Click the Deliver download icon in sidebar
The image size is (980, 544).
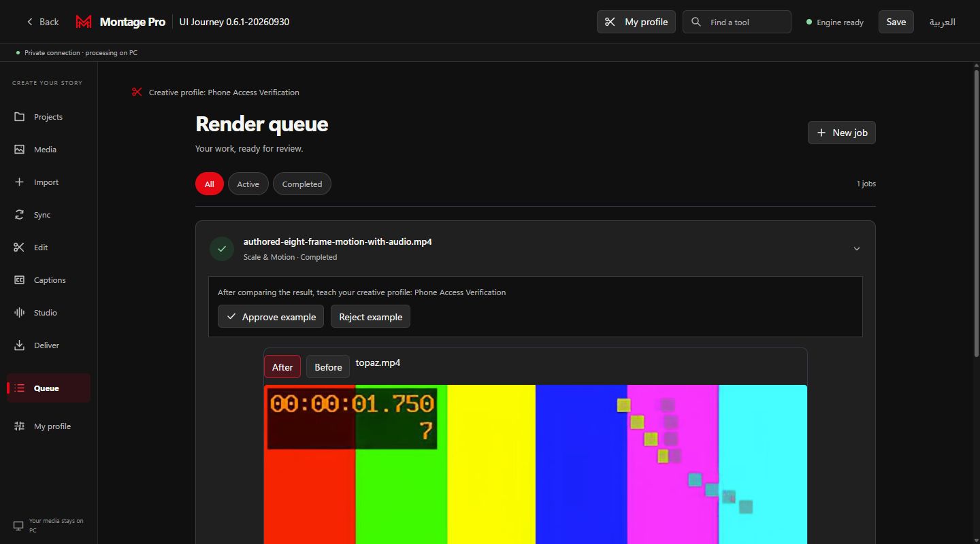[19, 345]
